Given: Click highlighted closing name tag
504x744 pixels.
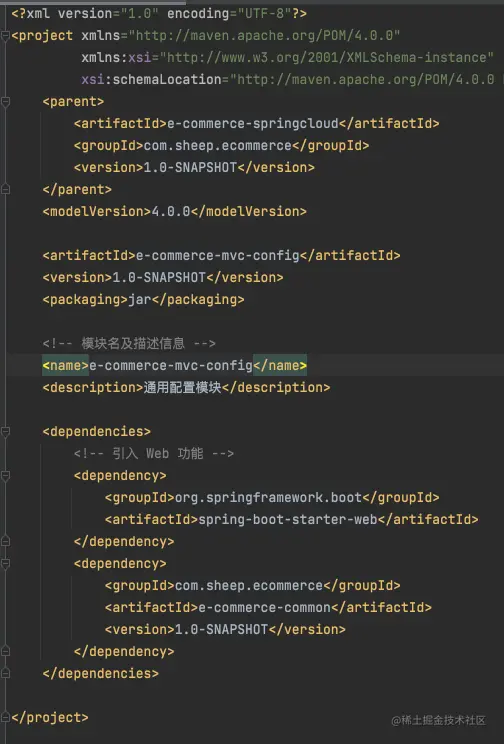Looking at the screenshot, I should pyautogui.click(x=280, y=365).
